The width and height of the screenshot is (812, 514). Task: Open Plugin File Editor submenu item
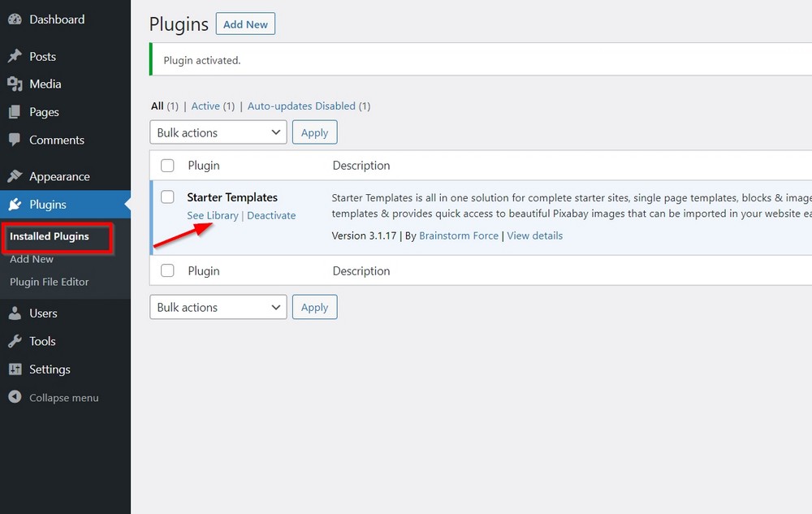click(50, 282)
